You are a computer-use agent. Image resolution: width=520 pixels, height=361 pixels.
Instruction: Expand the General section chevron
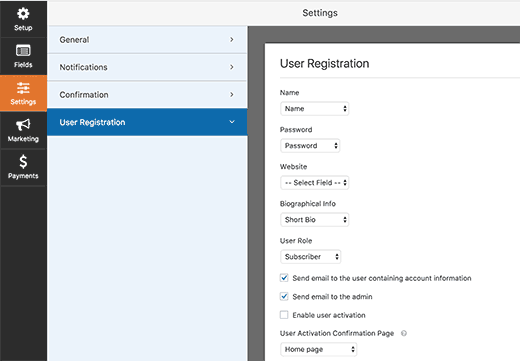coord(232,40)
